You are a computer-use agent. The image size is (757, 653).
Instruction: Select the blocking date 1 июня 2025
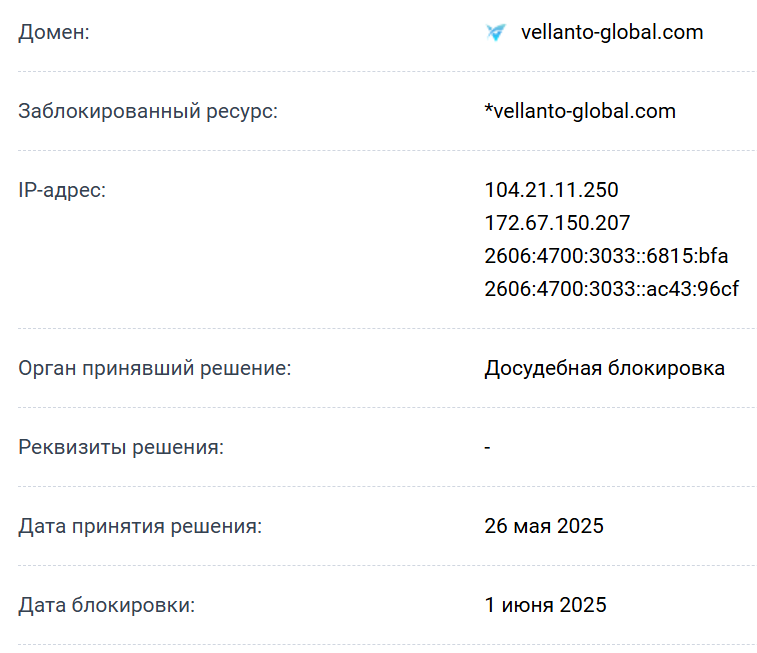coord(545,605)
